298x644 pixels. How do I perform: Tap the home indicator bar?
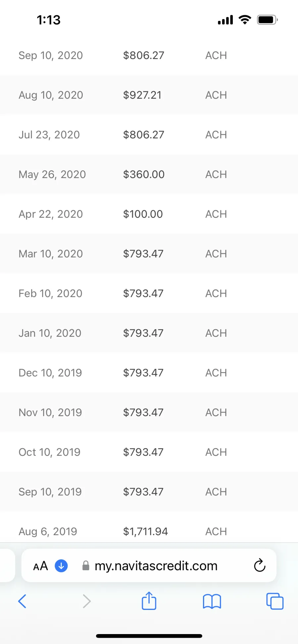pos(149,636)
